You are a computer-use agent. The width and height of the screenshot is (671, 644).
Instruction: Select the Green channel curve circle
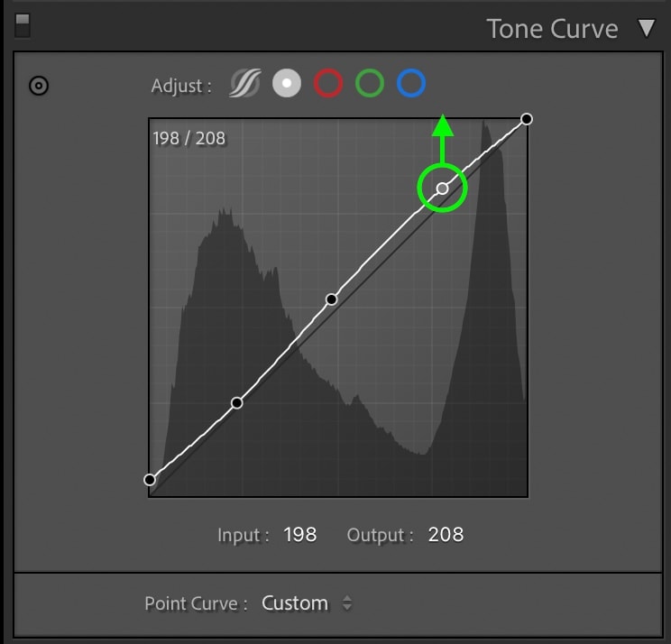(370, 83)
